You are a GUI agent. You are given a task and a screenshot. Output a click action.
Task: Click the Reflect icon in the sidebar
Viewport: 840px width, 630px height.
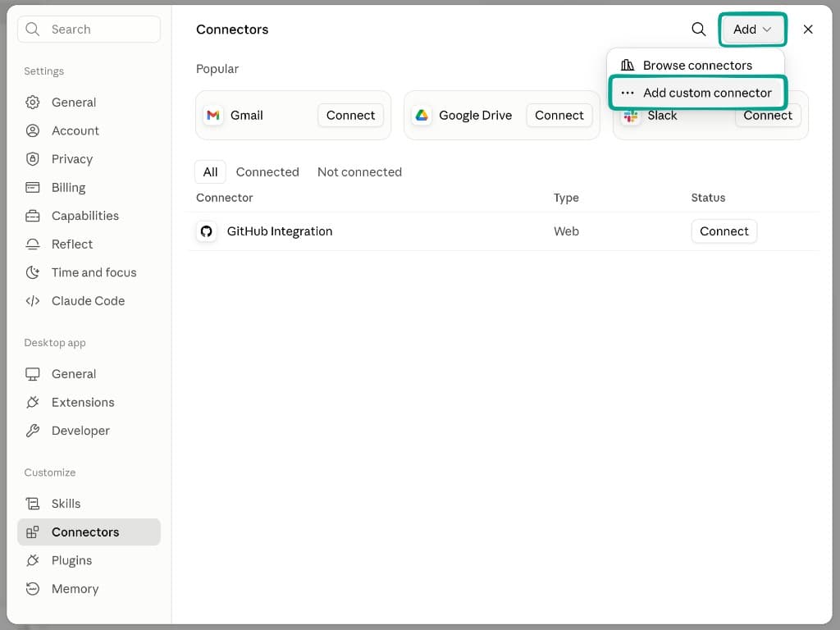[x=33, y=244]
